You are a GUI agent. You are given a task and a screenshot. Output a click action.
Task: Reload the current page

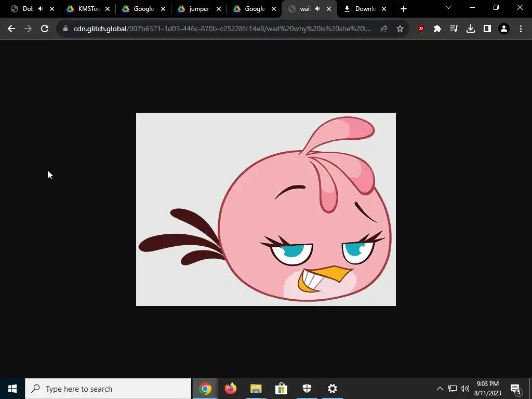coord(45,29)
